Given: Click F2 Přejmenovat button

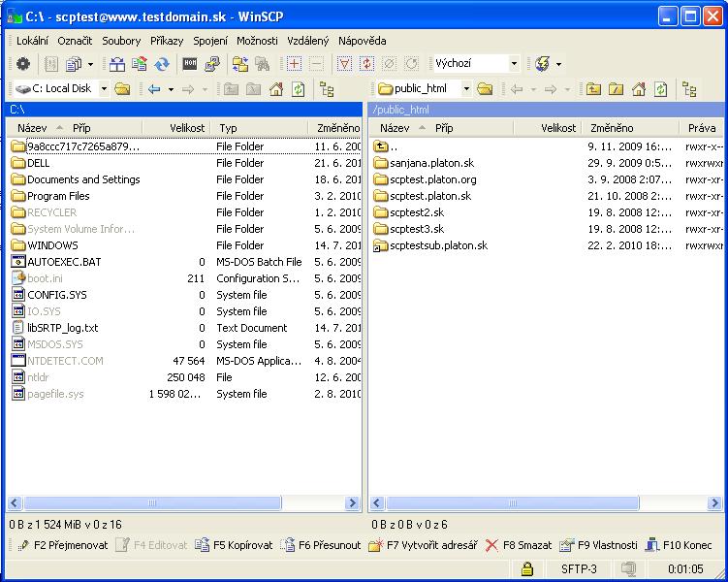Looking at the screenshot, I should coord(62,545).
